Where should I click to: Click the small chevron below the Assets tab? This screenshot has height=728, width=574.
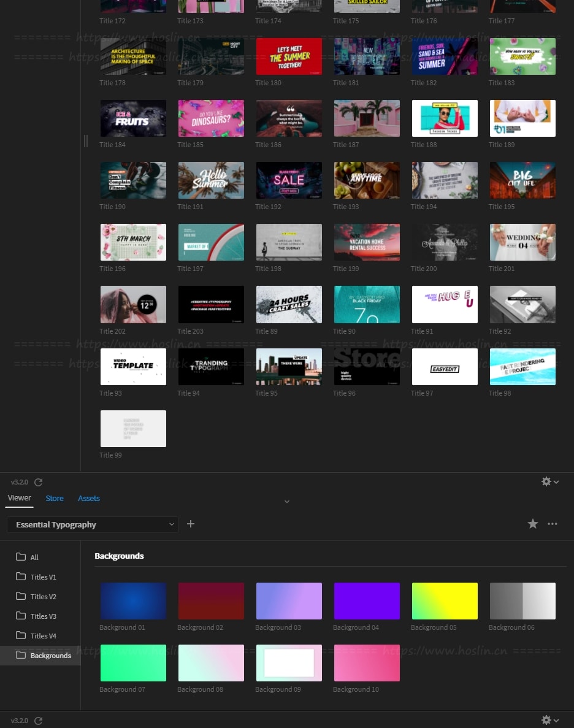point(286,502)
